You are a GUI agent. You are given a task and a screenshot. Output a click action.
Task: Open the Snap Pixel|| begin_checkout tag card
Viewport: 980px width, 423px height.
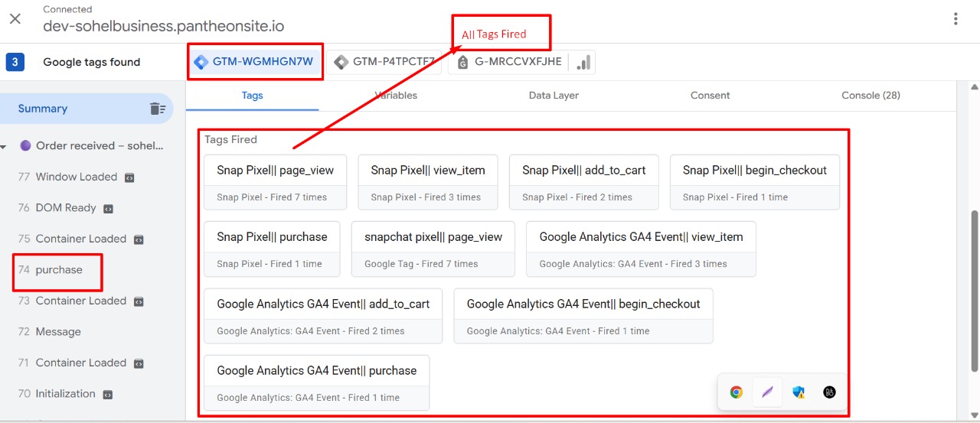(755, 183)
